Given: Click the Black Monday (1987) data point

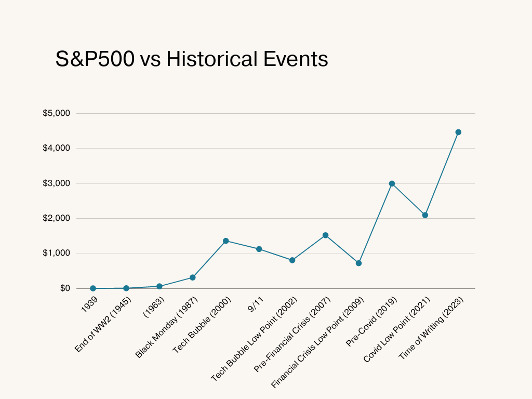Looking at the screenshot, I should pyautogui.click(x=193, y=277).
